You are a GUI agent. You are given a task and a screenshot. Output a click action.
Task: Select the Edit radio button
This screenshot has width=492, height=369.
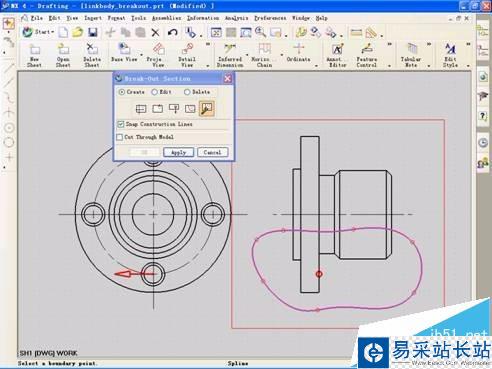click(154, 92)
